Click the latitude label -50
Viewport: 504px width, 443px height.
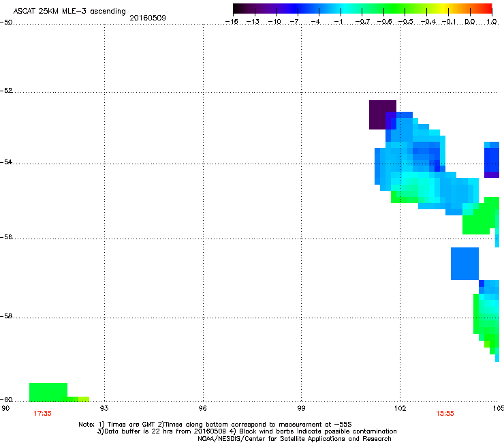click(6, 22)
